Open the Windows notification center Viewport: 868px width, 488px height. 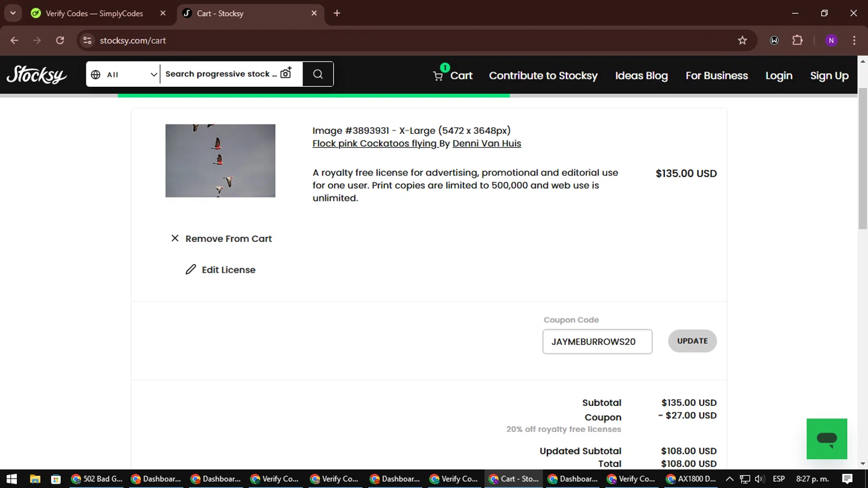tap(847, 479)
